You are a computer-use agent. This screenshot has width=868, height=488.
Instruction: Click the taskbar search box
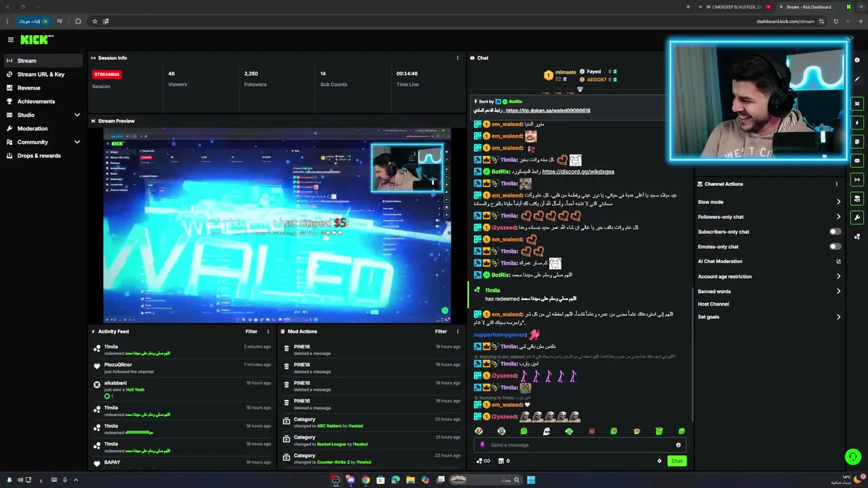(x=486, y=480)
